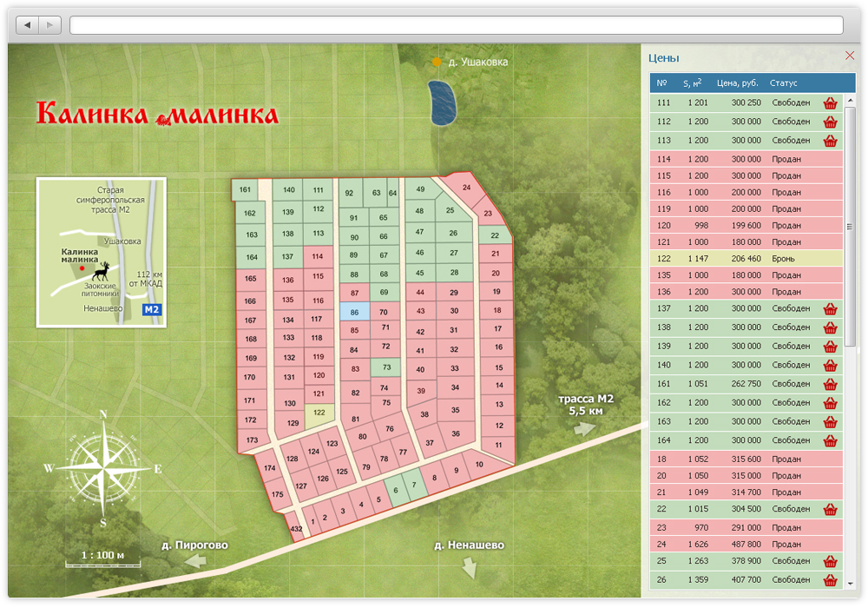The image size is (868, 608).
Task: Select free plot 161 on map
Action: [x=245, y=190]
